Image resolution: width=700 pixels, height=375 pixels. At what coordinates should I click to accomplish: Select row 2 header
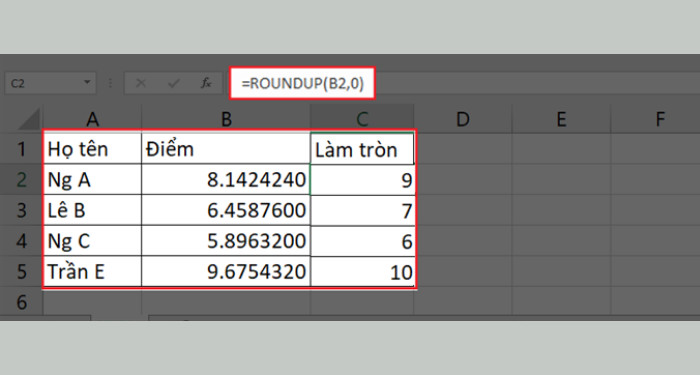point(21,179)
